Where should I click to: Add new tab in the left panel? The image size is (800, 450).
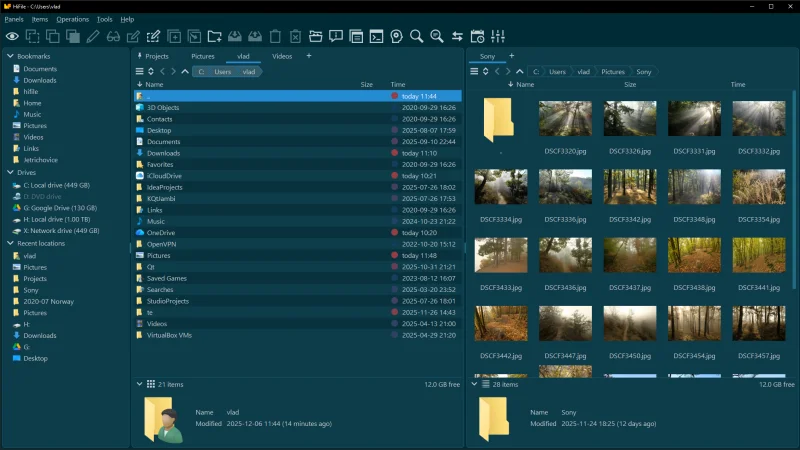(309, 56)
